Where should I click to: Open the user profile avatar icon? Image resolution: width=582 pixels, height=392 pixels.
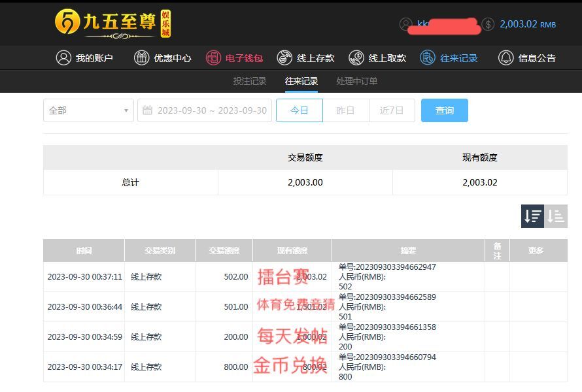(405, 24)
